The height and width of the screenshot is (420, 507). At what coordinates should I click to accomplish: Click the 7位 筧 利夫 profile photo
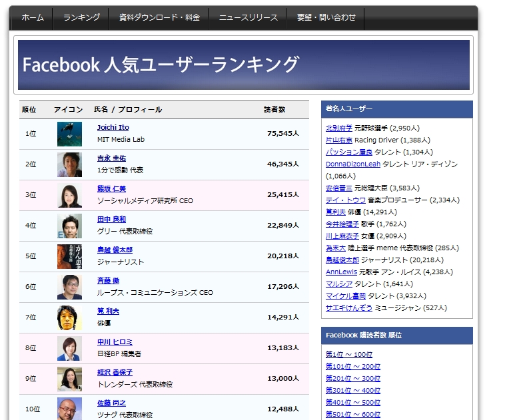click(69, 318)
